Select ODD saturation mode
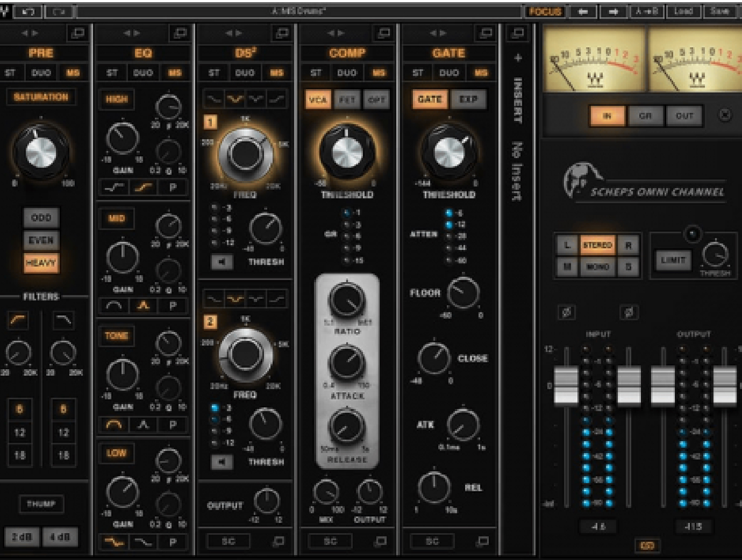This screenshot has height=560, width=742. tap(41, 218)
